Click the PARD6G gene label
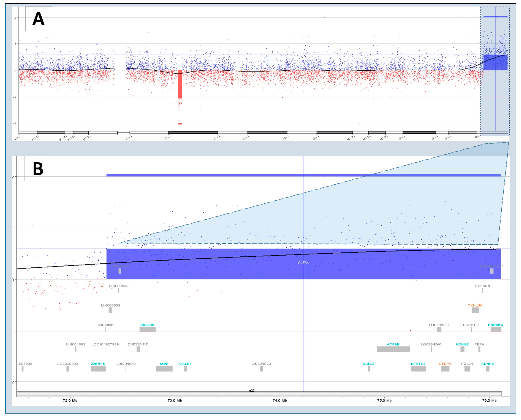The image size is (521, 420). [495, 325]
